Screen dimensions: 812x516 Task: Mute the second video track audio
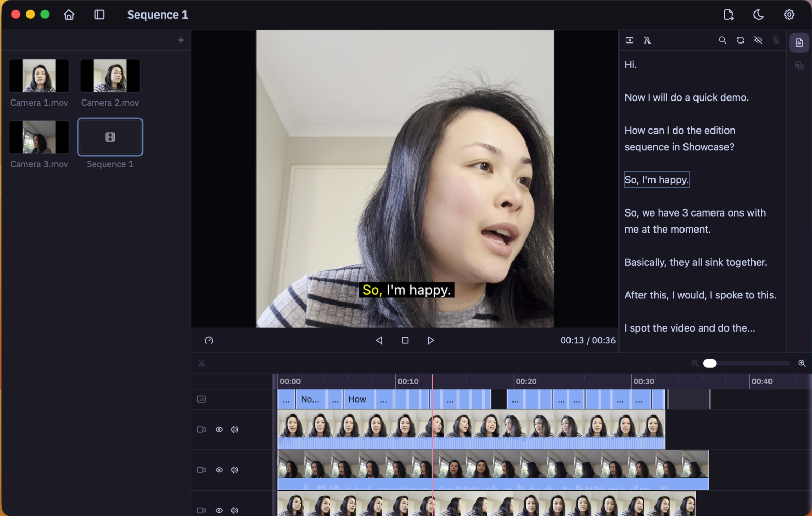[x=234, y=470]
